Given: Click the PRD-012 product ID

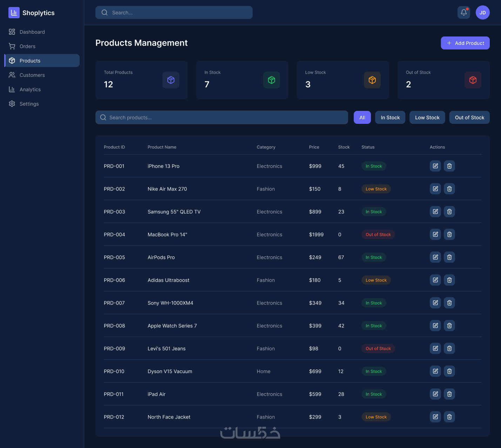Looking at the screenshot, I should (114, 417).
